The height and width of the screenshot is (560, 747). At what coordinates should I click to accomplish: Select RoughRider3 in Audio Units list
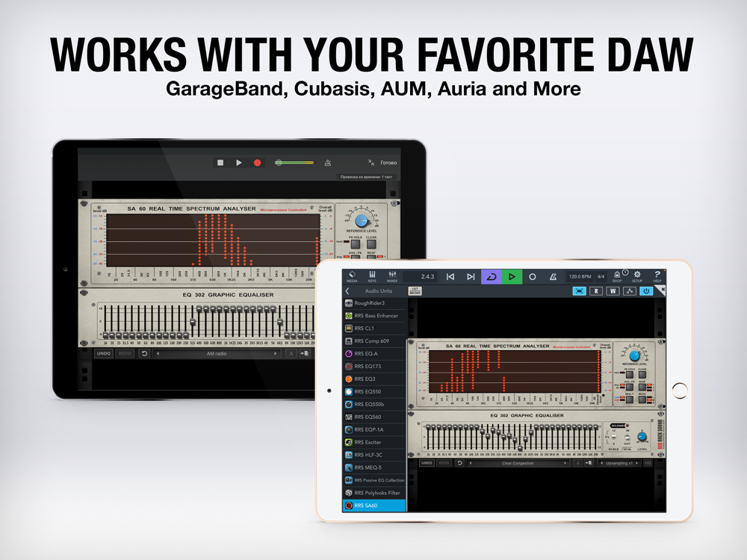[x=374, y=303]
